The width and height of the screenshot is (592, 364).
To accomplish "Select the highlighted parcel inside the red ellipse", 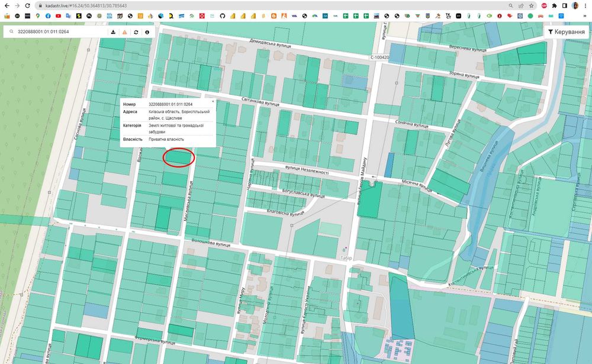I will tap(178, 157).
